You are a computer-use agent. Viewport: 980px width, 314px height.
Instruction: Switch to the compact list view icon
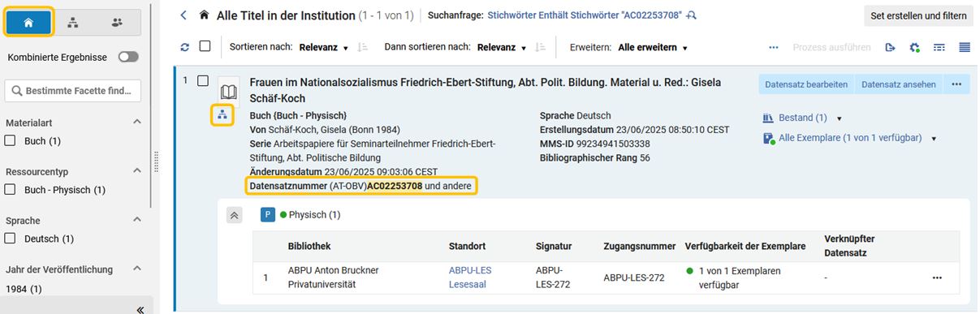click(965, 48)
